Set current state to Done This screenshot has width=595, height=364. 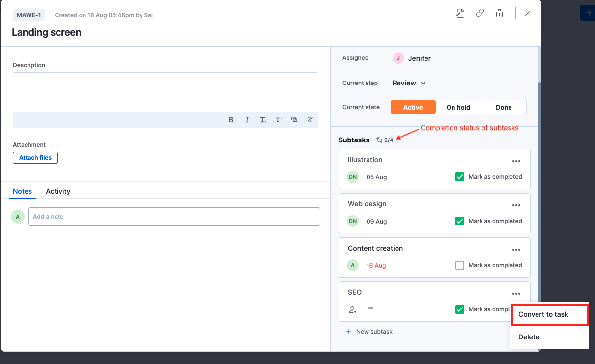pyautogui.click(x=504, y=107)
